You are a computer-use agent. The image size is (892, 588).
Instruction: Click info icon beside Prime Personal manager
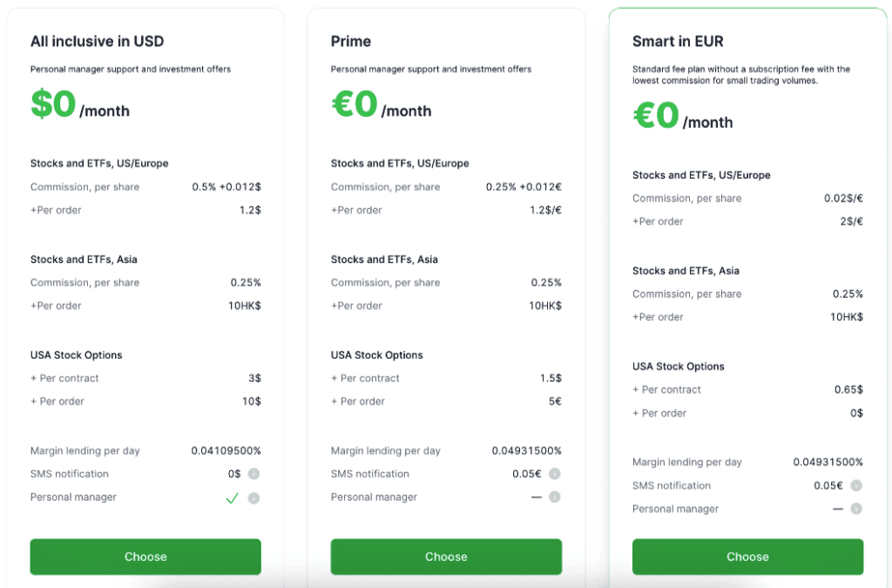click(555, 497)
